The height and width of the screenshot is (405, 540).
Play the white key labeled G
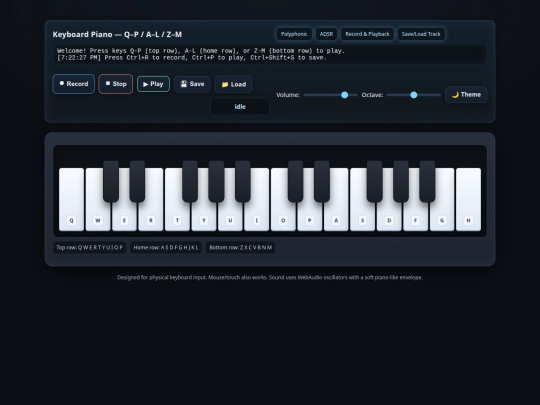click(x=442, y=217)
